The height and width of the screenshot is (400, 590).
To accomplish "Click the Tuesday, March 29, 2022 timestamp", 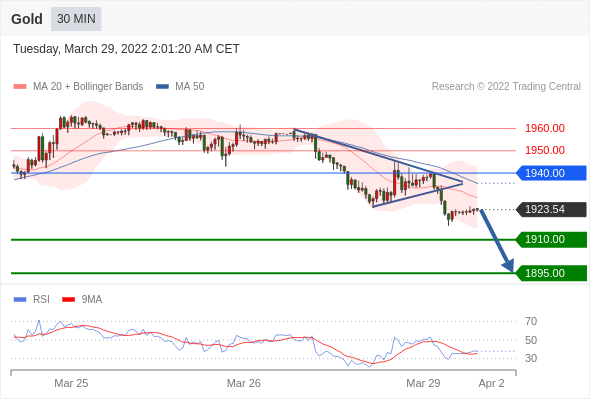I will click(126, 49).
